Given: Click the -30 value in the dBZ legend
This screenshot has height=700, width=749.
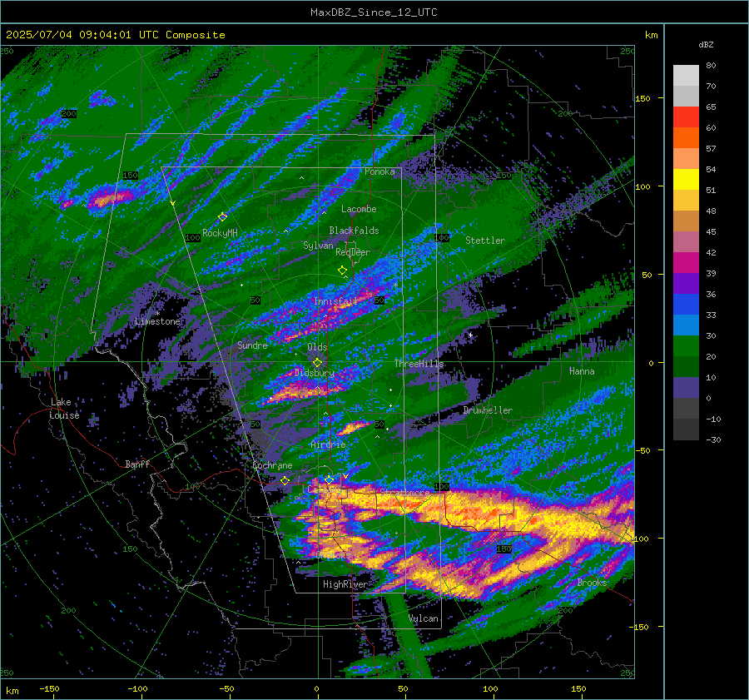Looking at the screenshot, I should pos(713,439).
